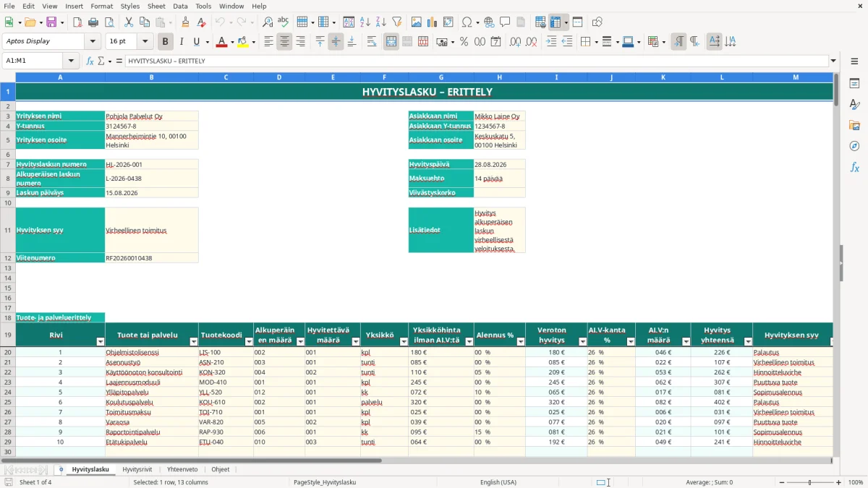
Task: Format selection as percent
Action: pyautogui.click(x=464, y=42)
